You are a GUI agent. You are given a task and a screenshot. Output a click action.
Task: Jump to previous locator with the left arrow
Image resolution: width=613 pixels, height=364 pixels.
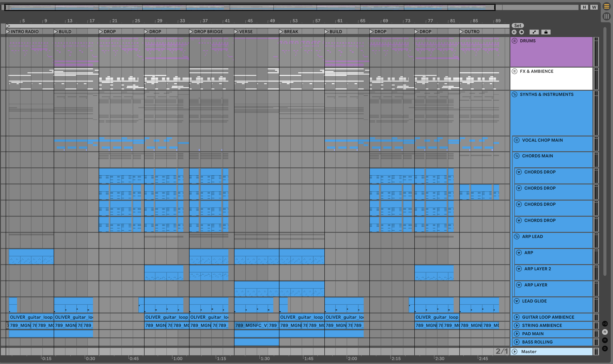[x=514, y=32]
